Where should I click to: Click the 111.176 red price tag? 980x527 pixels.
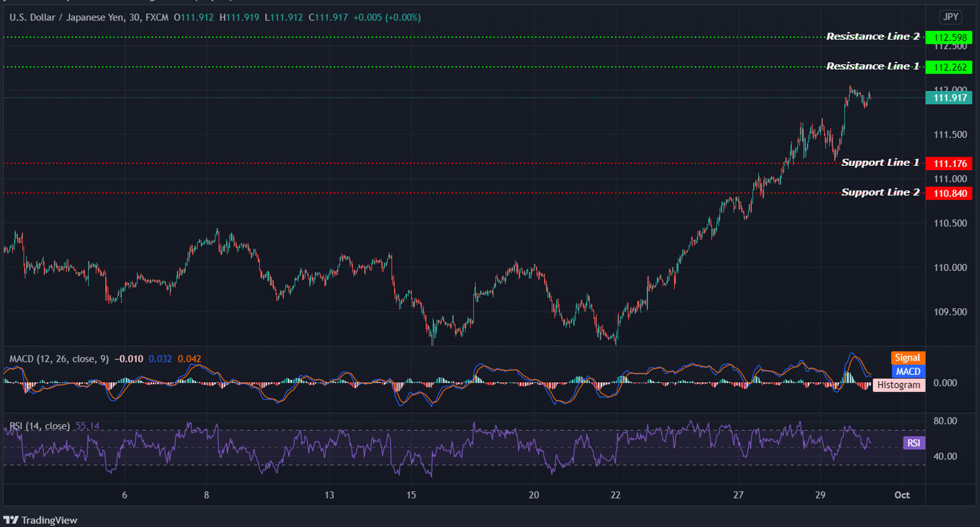coord(949,163)
